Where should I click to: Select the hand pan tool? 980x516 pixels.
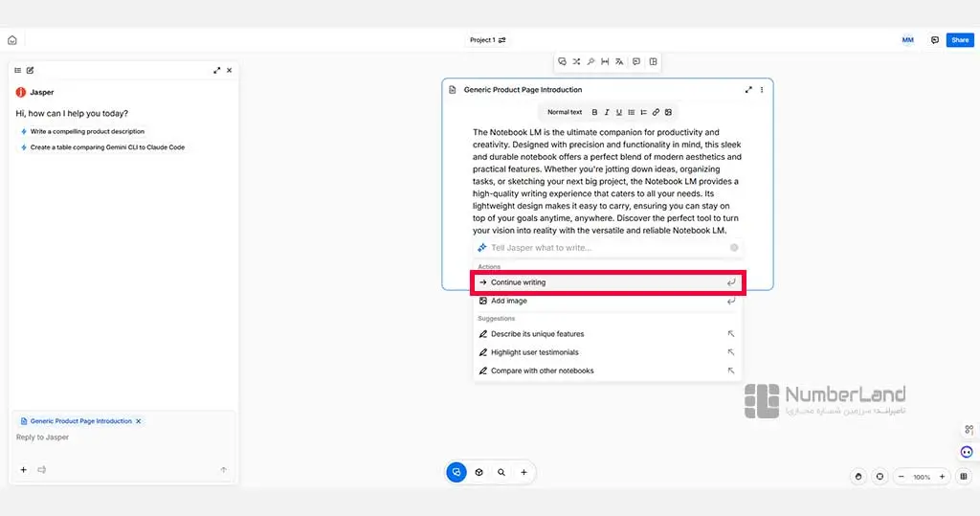pos(858,477)
